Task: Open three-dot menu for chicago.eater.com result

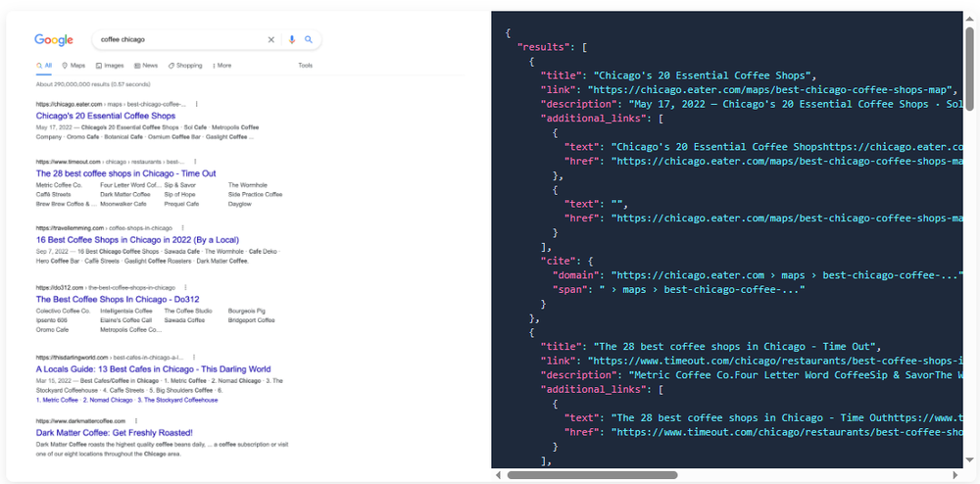Action: [x=196, y=104]
